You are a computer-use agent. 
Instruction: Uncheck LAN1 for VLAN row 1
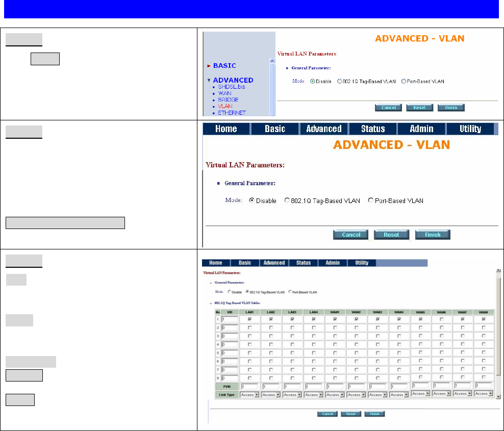pyautogui.click(x=250, y=319)
